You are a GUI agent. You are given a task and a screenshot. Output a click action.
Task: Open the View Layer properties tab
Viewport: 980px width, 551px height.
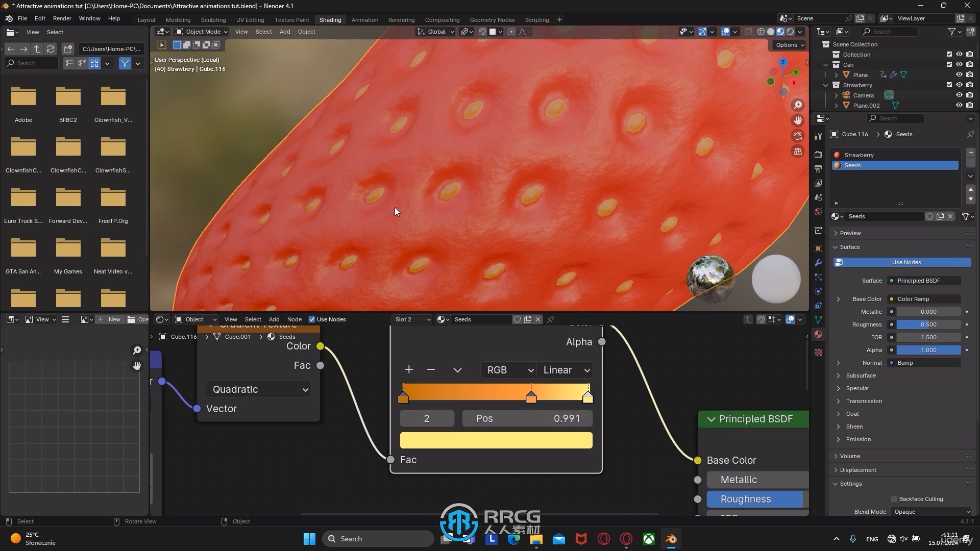point(818,183)
